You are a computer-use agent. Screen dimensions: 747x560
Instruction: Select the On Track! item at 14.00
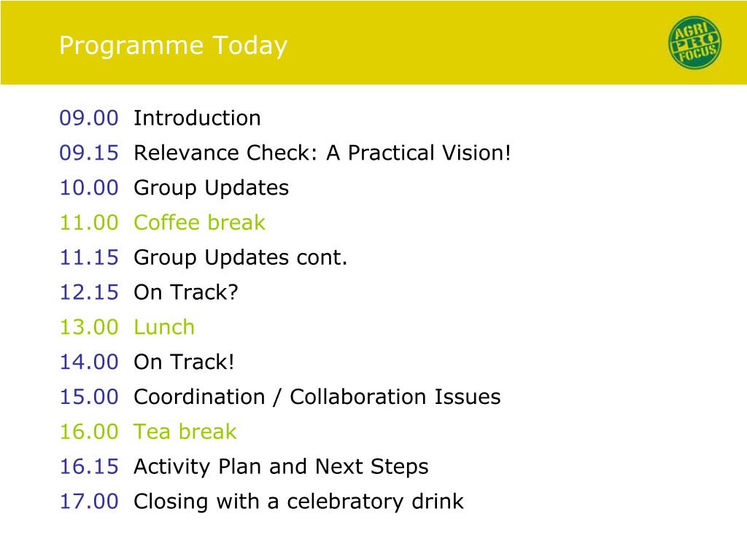(184, 362)
